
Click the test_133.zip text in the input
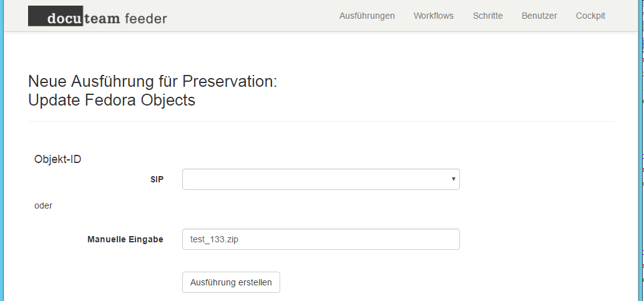[214, 239]
